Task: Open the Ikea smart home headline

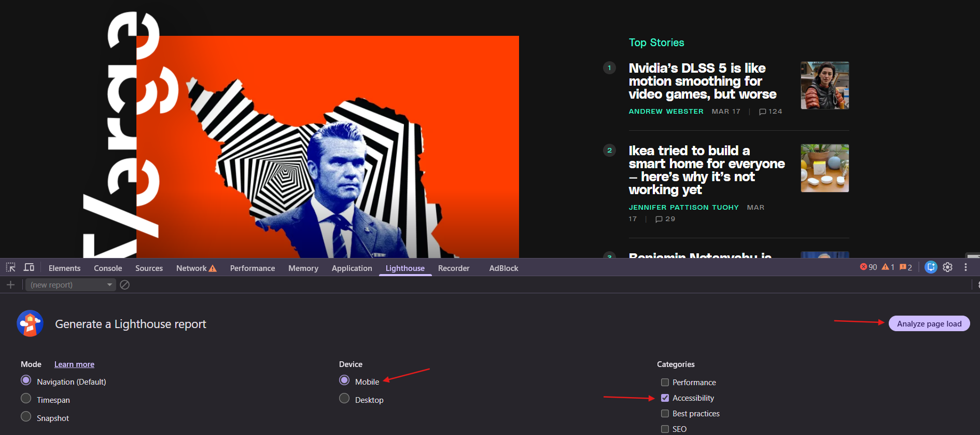Action: (707, 170)
